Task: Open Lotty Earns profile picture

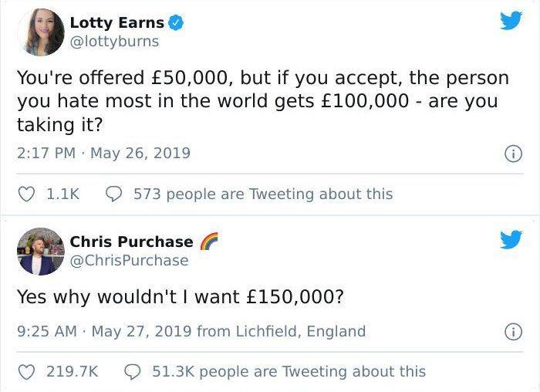Action: click(x=40, y=32)
